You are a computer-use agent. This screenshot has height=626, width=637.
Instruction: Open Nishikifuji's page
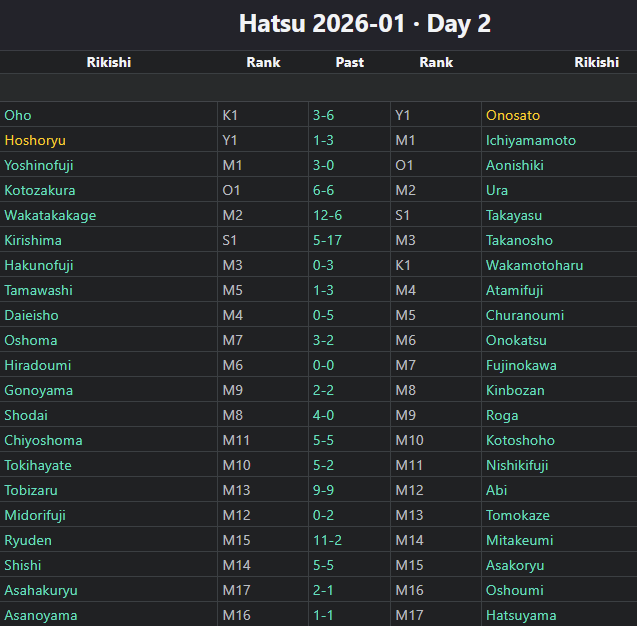(517, 466)
